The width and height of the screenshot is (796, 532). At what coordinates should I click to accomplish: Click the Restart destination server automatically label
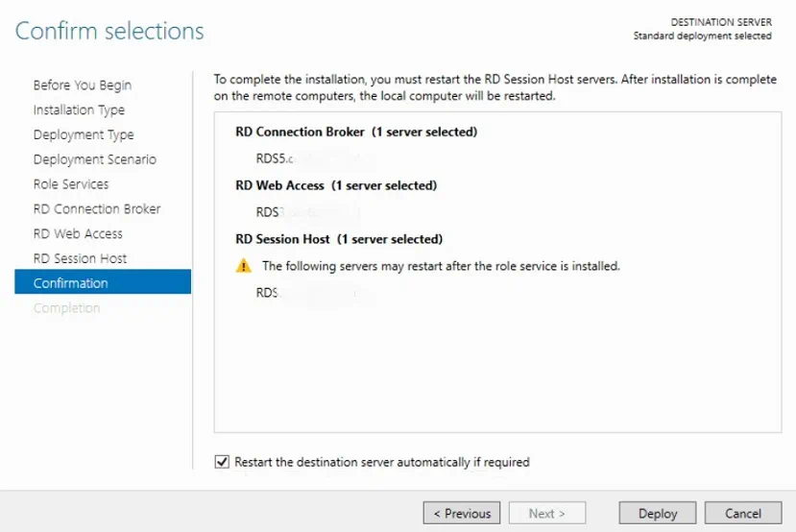point(382,462)
